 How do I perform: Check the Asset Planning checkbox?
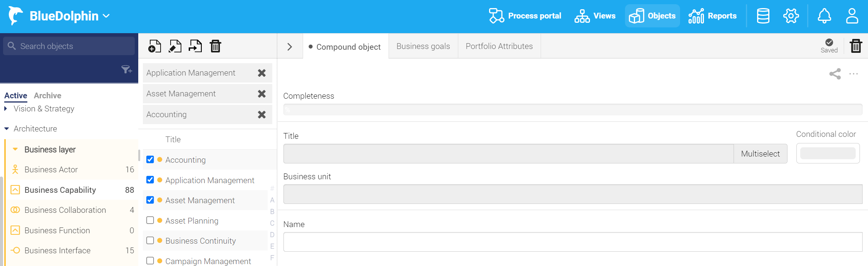[x=150, y=220]
